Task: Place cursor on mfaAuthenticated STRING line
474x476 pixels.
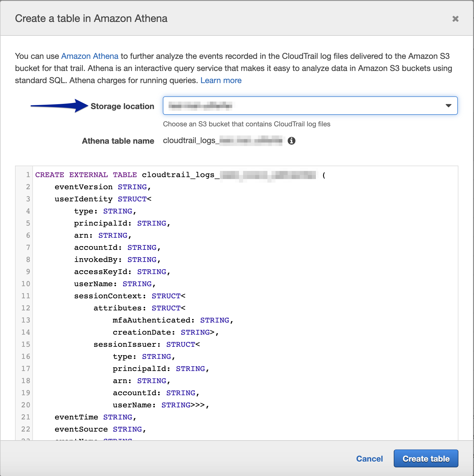Action: [x=173, y=320]
